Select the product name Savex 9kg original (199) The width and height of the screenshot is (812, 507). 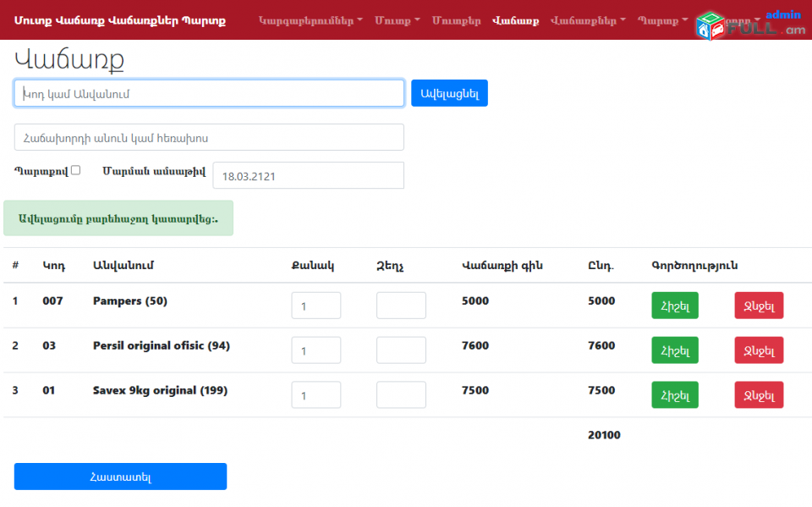coord(160,390)
